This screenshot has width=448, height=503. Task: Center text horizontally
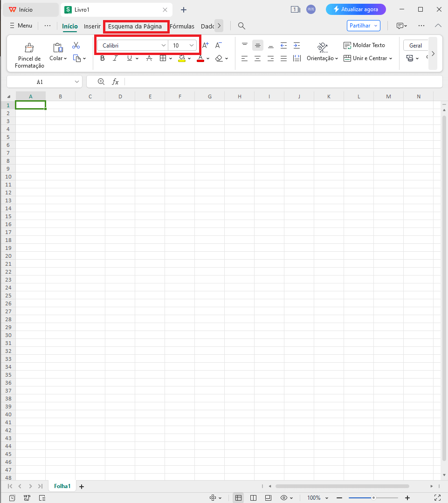[x=257, y=58]
